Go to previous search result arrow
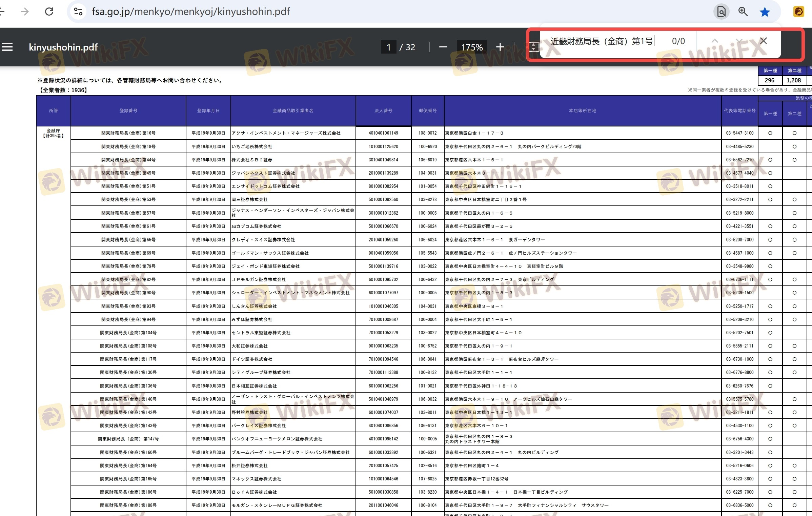This screenshot has width=812, height=516. tap(714, 41)
